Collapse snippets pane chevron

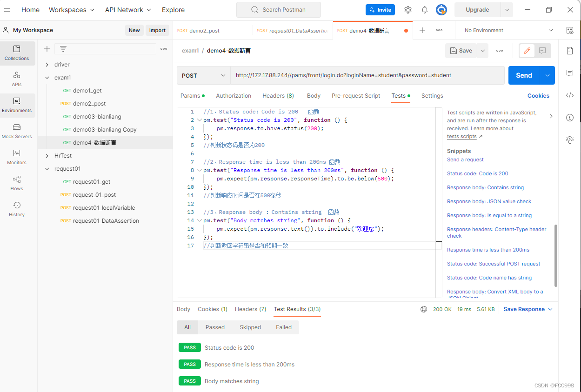pos(551,116)
